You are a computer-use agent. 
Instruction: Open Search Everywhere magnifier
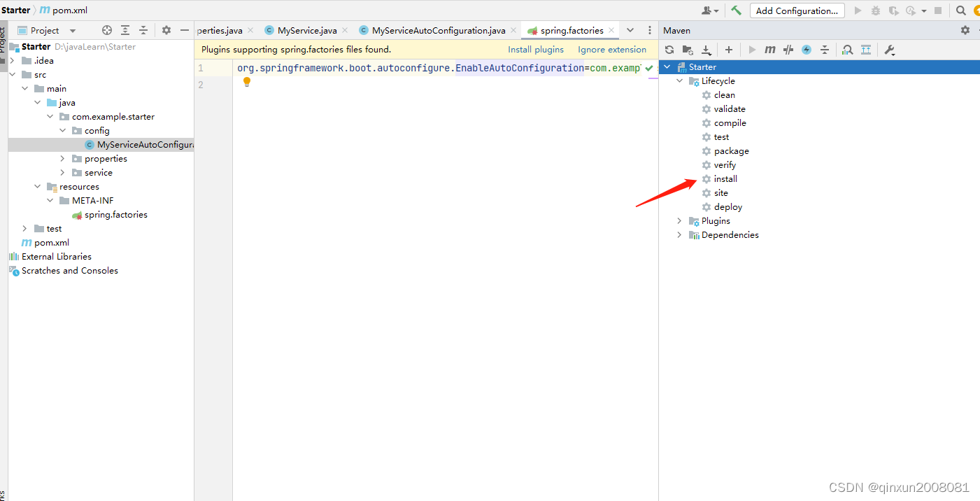[961, 10]
